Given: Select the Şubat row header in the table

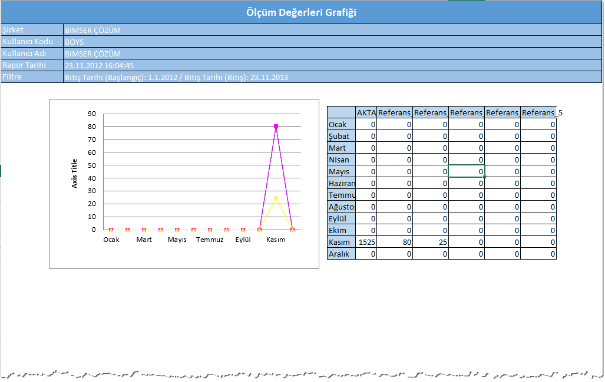Looking at the screenshot, I should pyautogui.click(x=341, y=136).
